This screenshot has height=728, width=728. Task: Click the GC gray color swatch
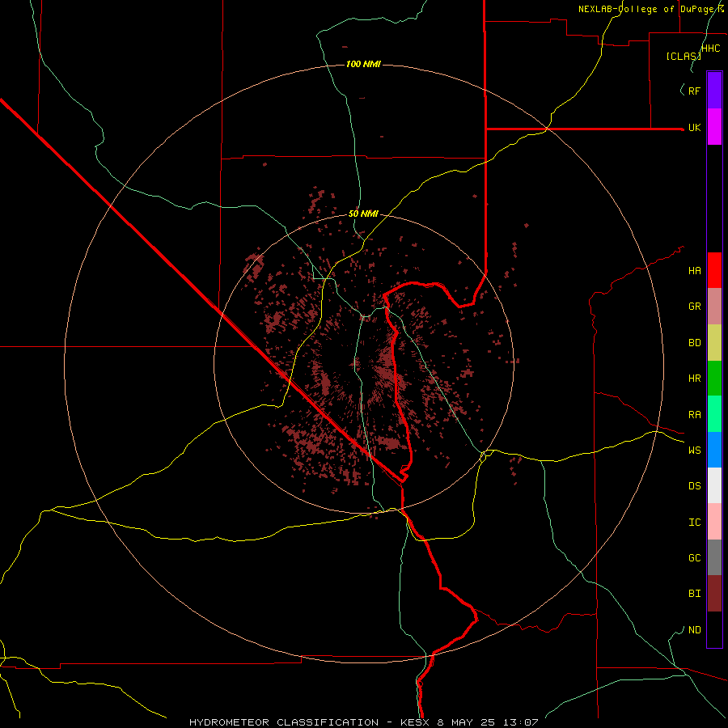tap(714, 557)
